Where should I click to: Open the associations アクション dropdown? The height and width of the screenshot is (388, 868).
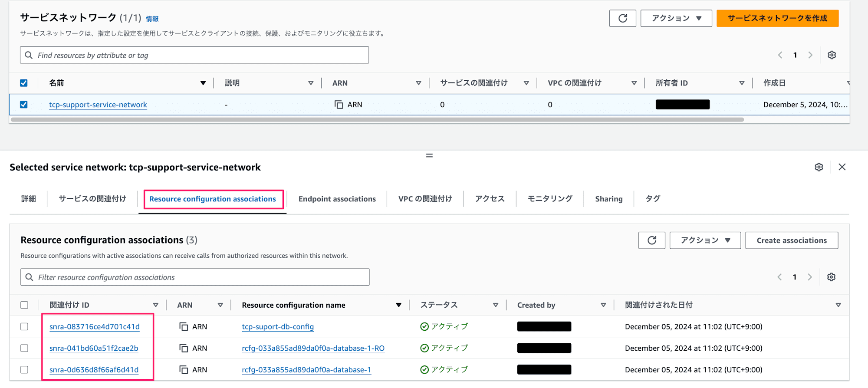coord(705,240)
